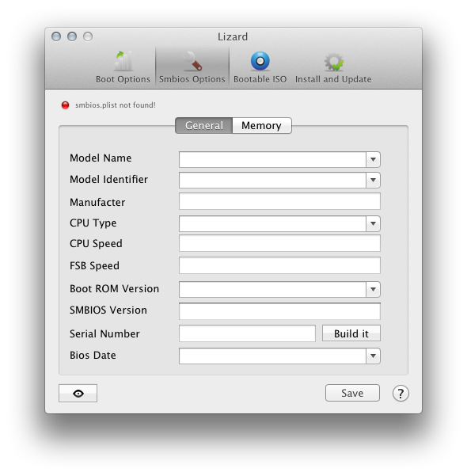Switch to the General tab
Screen dimensions: 467x476
(x=204, y=125)
